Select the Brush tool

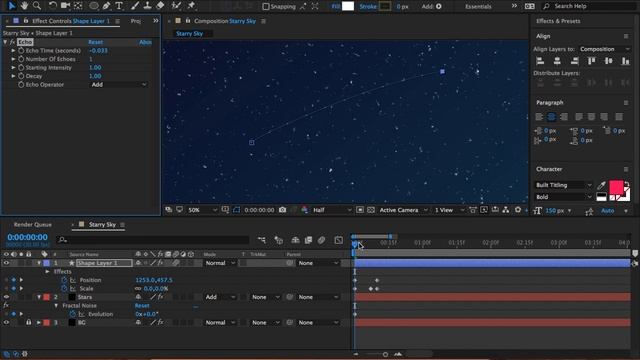(x=135, y=6)
